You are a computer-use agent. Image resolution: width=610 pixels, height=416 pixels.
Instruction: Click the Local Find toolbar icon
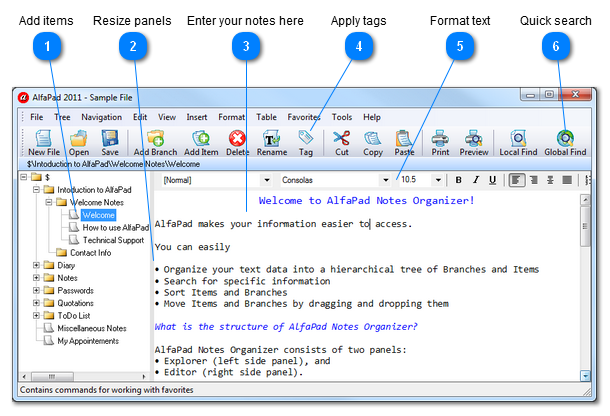point(518,138)
